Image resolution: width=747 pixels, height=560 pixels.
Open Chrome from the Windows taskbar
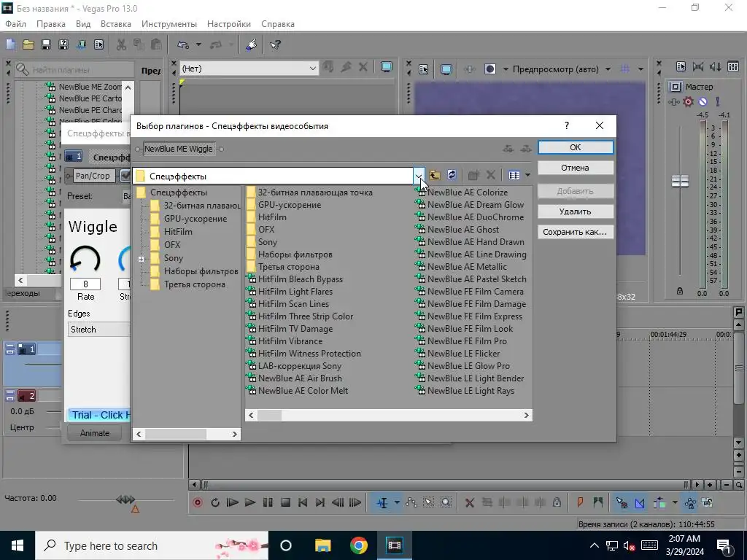click(x=358, y=545)
